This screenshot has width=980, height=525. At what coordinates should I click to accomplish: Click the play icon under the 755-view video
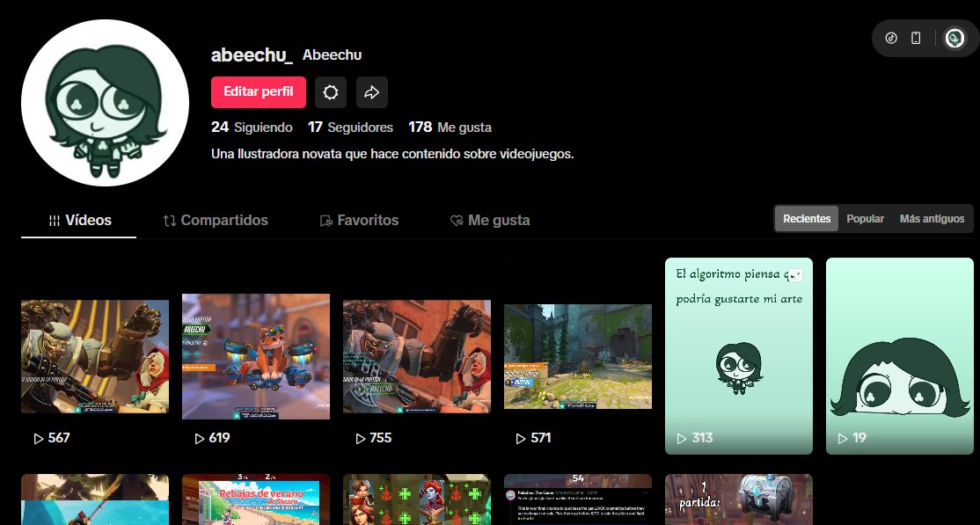[359, 437]
